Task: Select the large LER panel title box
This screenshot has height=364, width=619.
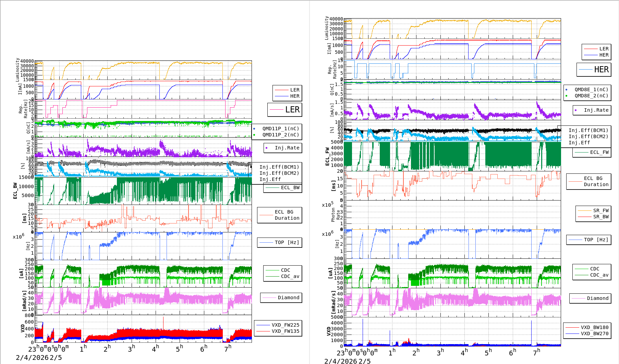Action: (284, 110)
